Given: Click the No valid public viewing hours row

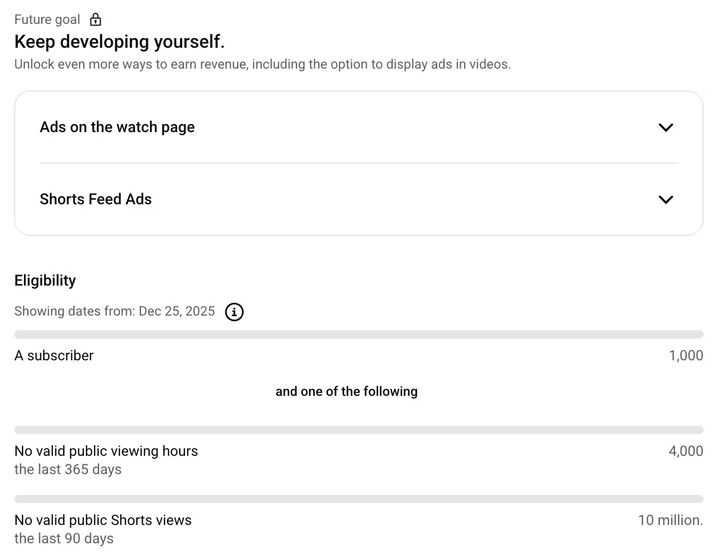Looking at the screenshot, I should pos(106,451).
